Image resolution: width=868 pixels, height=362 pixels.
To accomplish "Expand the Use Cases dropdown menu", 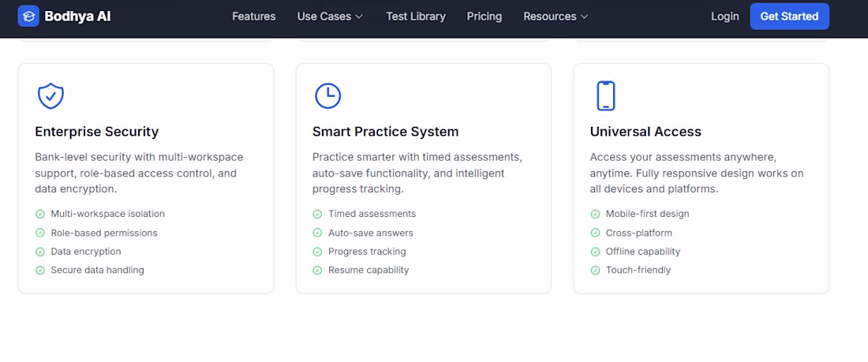I will [330, 16].
